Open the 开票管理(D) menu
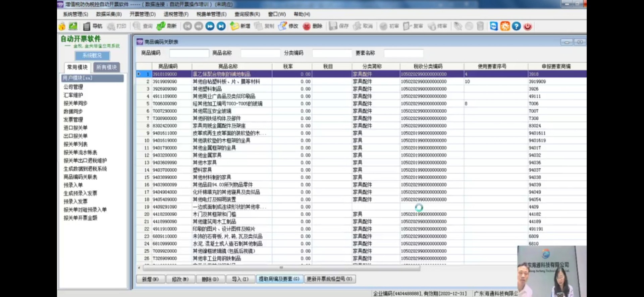 143,14
